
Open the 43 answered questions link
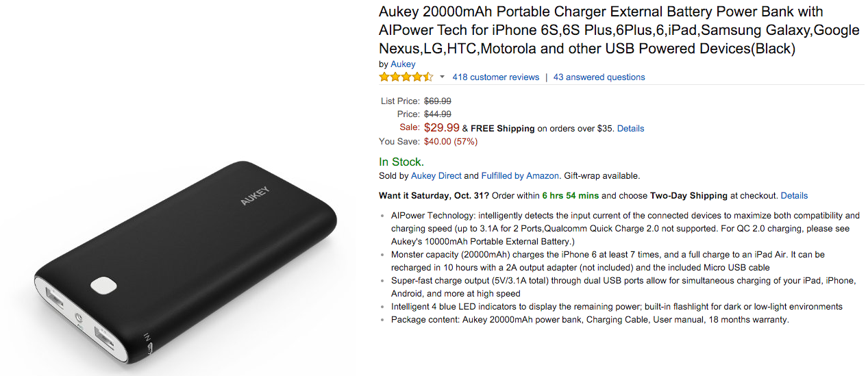pos(599,77)
